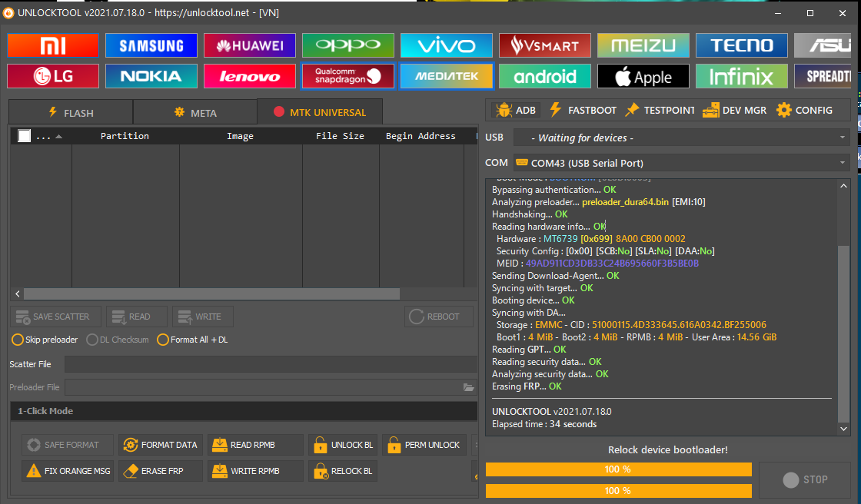Open the TESTPOINT tab
Image resolution: width=861 pixels, height=504 pixels.
(660, 111)
